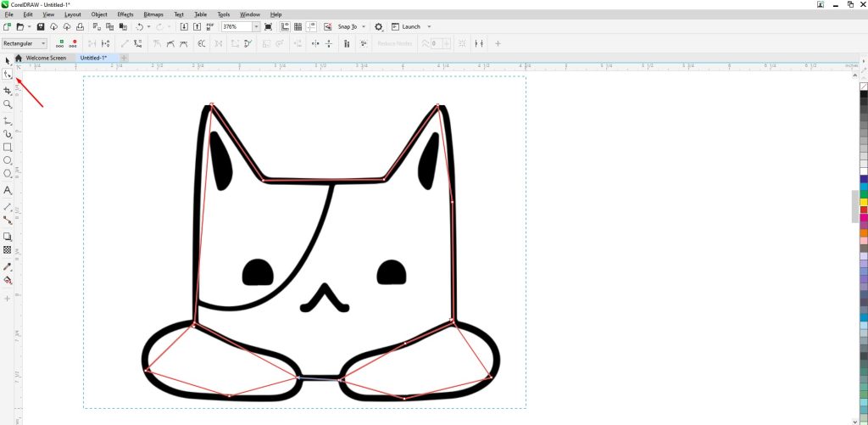868x425 pixels.
Task: Pick the black palette swatch
Action: coord(864,95)
